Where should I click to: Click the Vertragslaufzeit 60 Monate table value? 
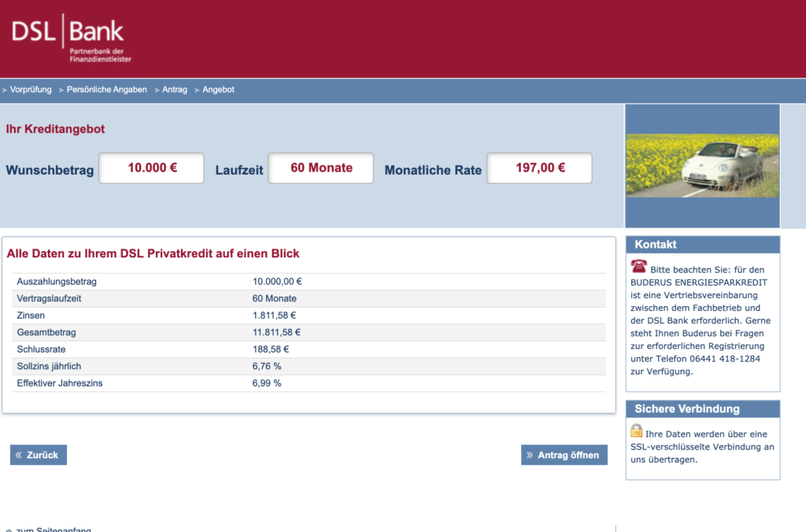point(274,298)
